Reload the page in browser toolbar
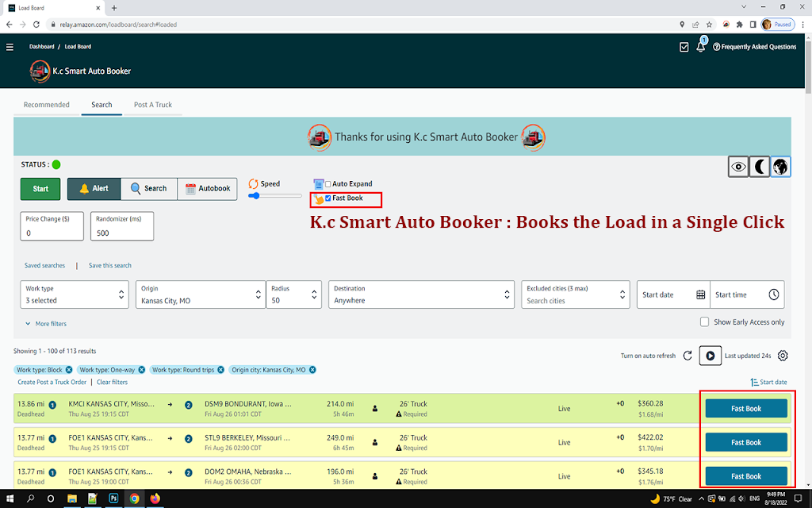The height and width of the screenshot is (508, 812). pos(36,25)
